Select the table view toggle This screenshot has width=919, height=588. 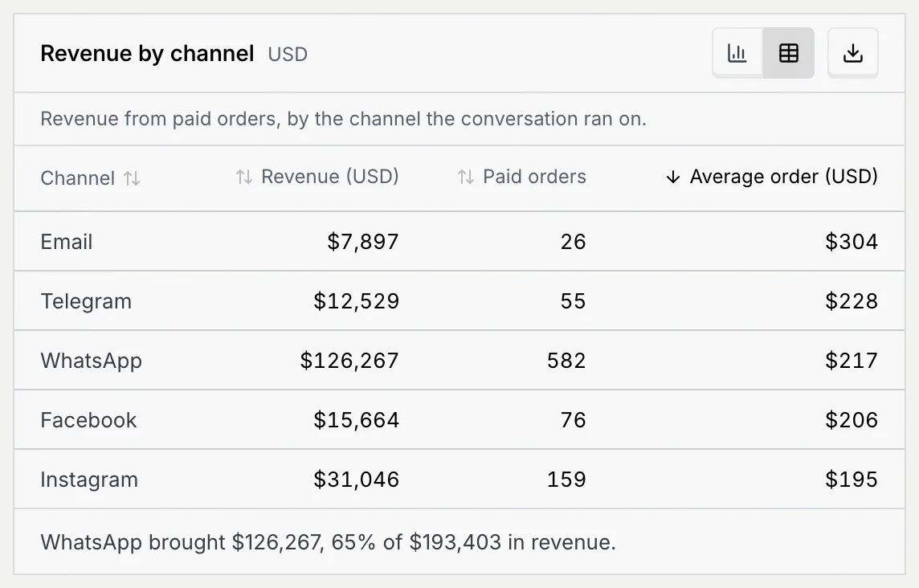pyautogui.click(x=788, y=53)
